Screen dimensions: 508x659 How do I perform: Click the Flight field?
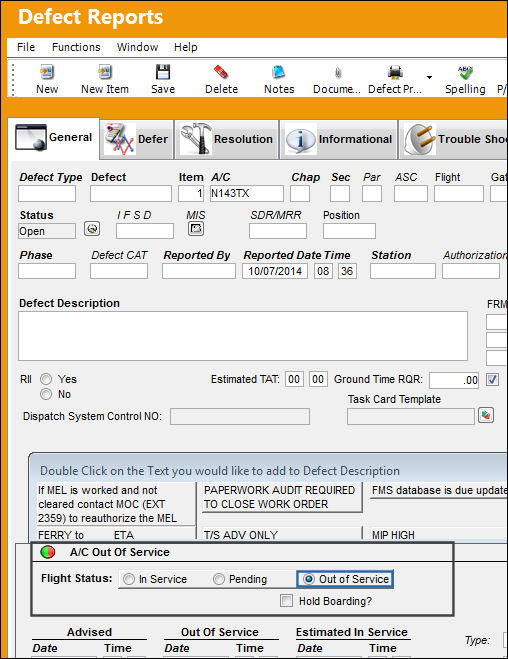[459, 194]
